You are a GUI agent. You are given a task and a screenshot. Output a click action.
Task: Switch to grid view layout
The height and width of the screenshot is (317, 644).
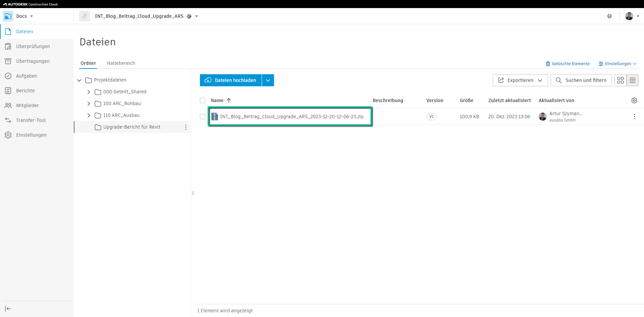(x=620, y=80)
